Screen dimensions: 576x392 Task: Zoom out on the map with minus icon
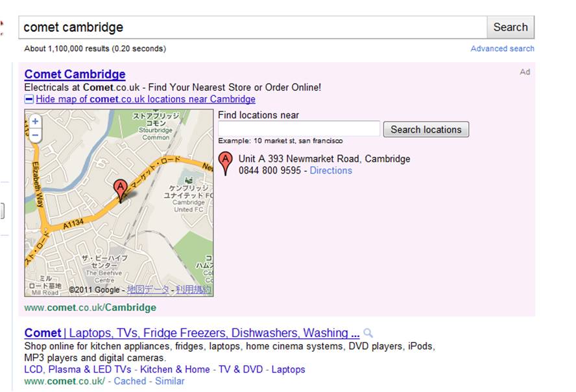pyautogui.click(x=35, y=135)
